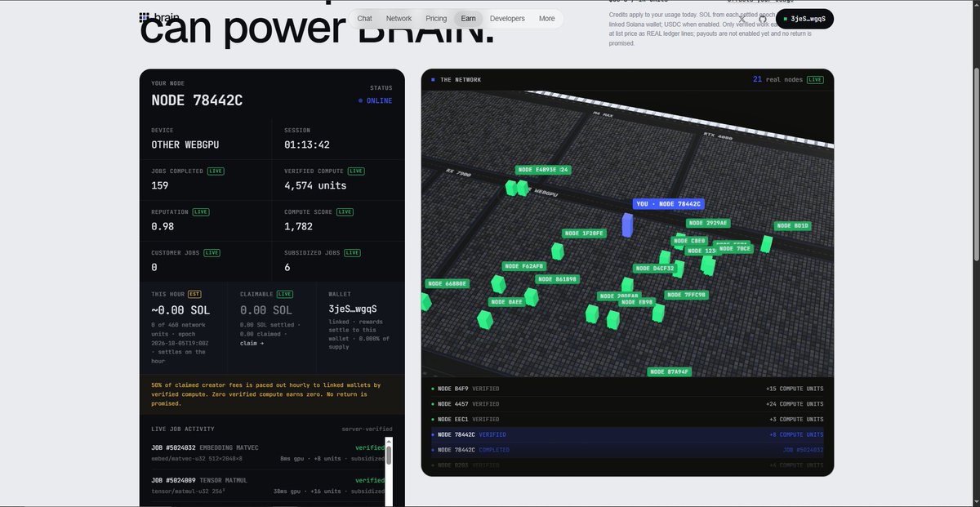
Task: Click the blue ONLINE status dot
Action: [x=360, y=101]
